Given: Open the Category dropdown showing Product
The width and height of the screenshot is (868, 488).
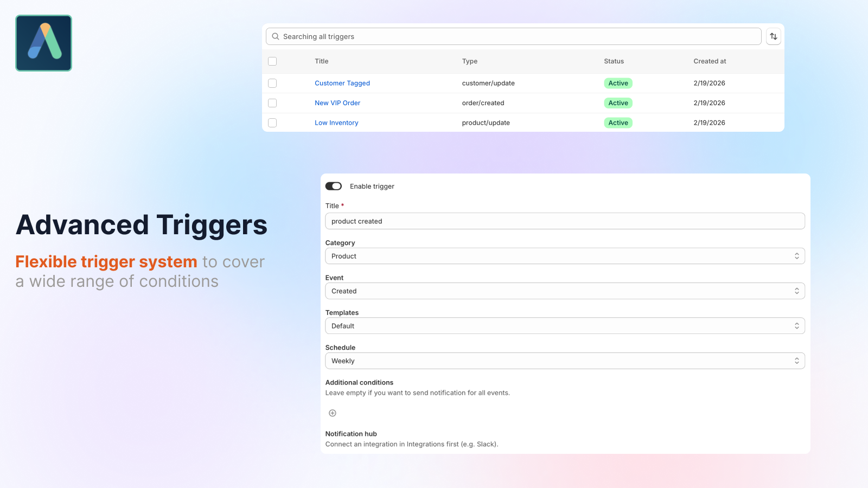Looking at the screenshot, I should click(565, 256).
